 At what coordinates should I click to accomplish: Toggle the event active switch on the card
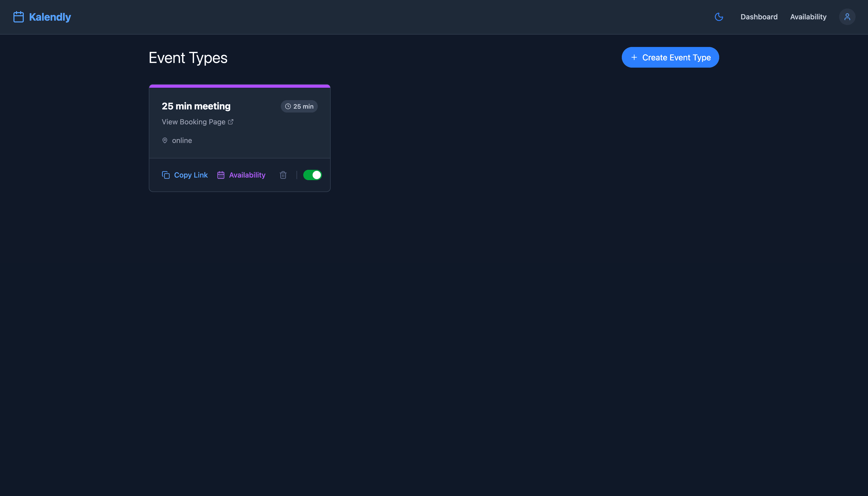312,175
